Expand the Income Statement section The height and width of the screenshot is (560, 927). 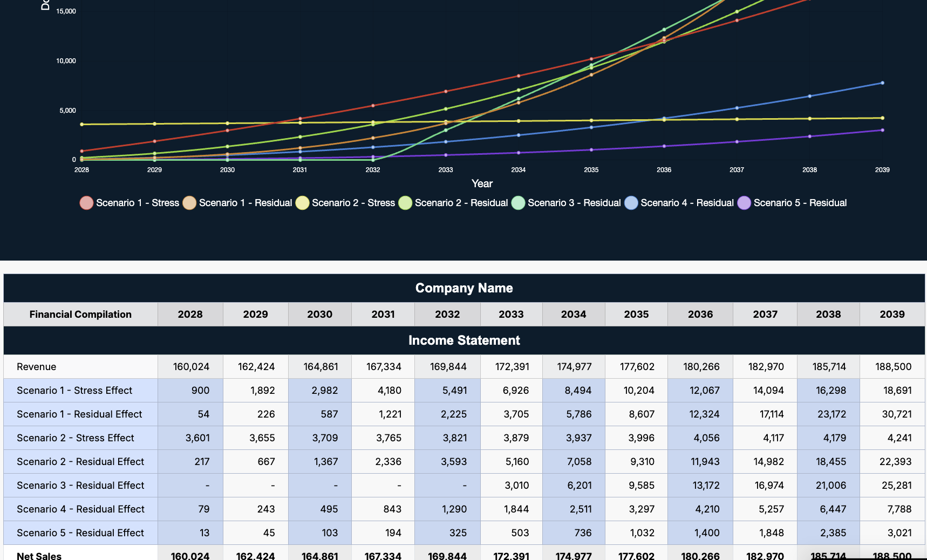[463, 340]
